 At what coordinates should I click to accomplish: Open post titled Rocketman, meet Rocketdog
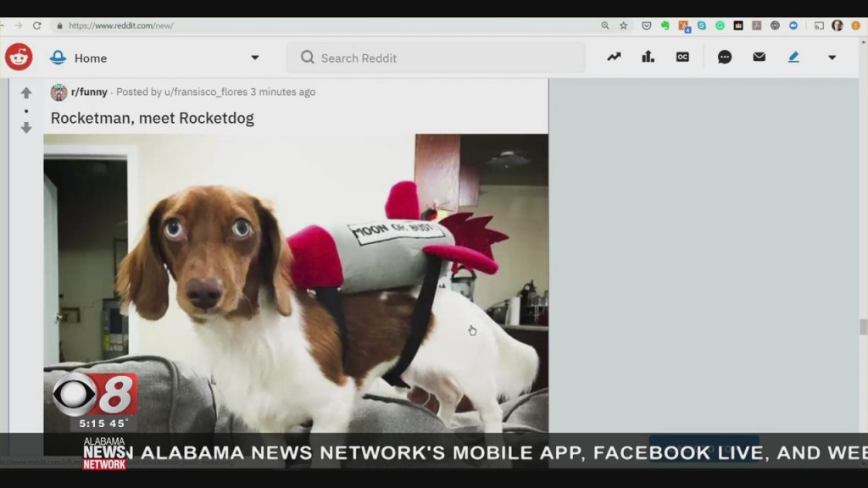coord(152,118)
